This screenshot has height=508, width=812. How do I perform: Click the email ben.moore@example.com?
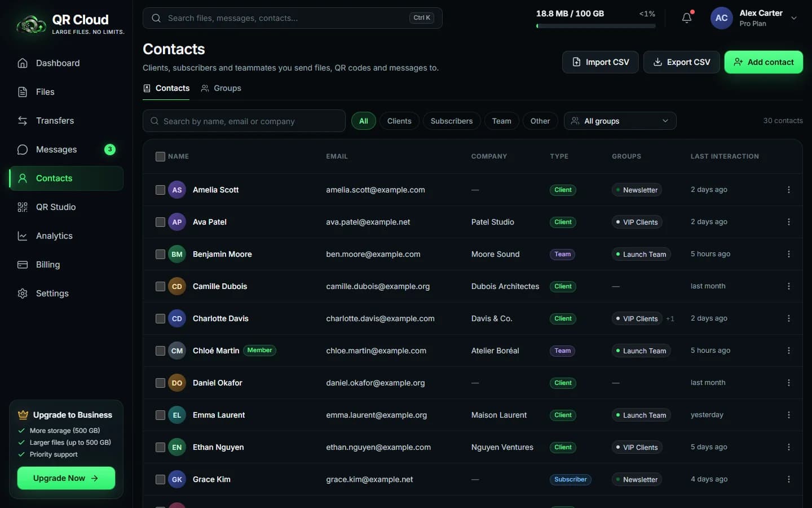coord(373,254)
